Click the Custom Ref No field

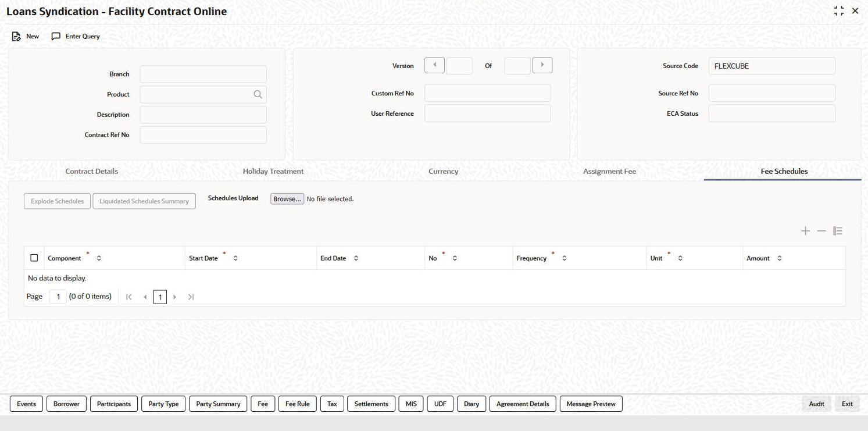488,93
